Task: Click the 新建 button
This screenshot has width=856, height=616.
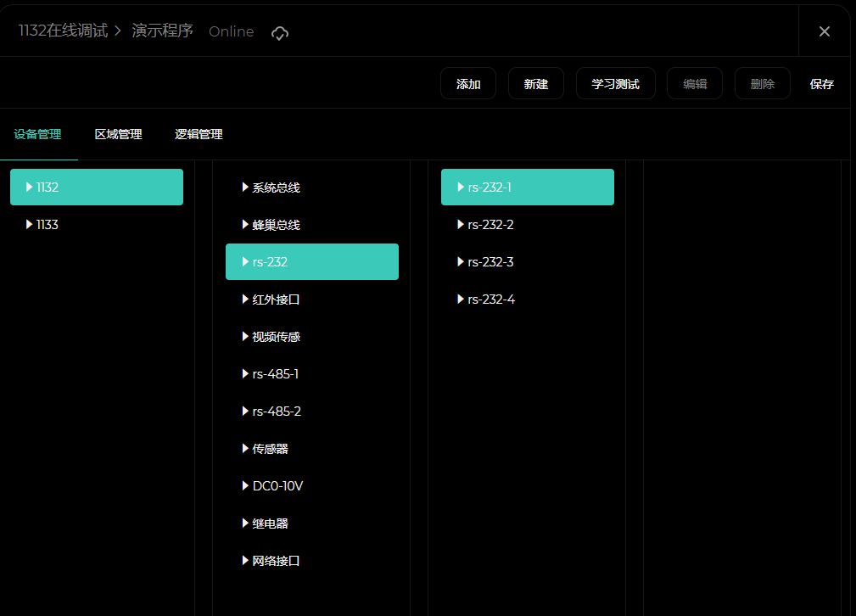Action: [x=535, y=84]
